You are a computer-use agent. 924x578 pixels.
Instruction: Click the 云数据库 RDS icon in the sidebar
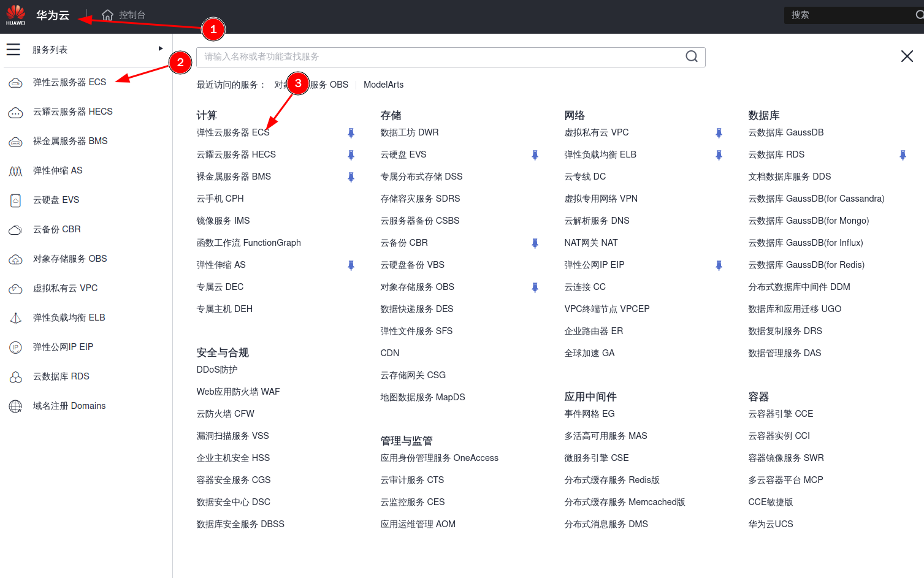(15, 376)
